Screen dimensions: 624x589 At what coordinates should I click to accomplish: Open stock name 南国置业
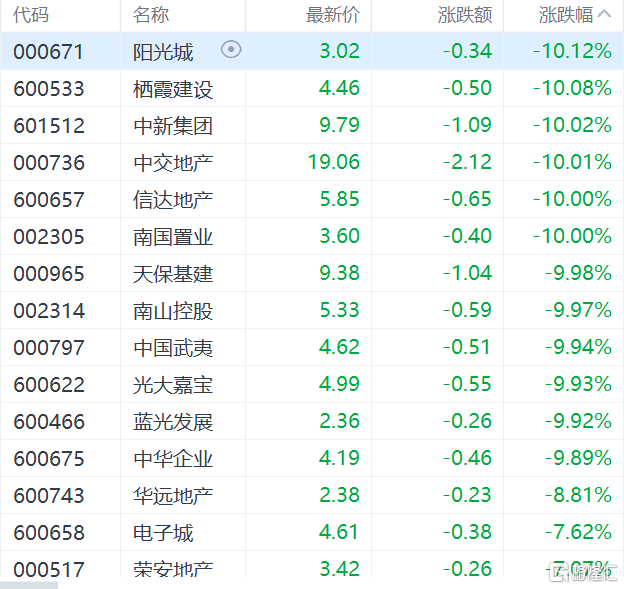pos(173,237)
